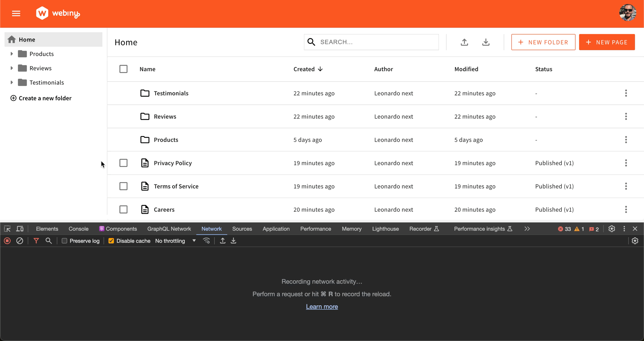This screenshot has width=644, height=341.
Task: Open the hamburger main menu
Action: click(16, 14)
